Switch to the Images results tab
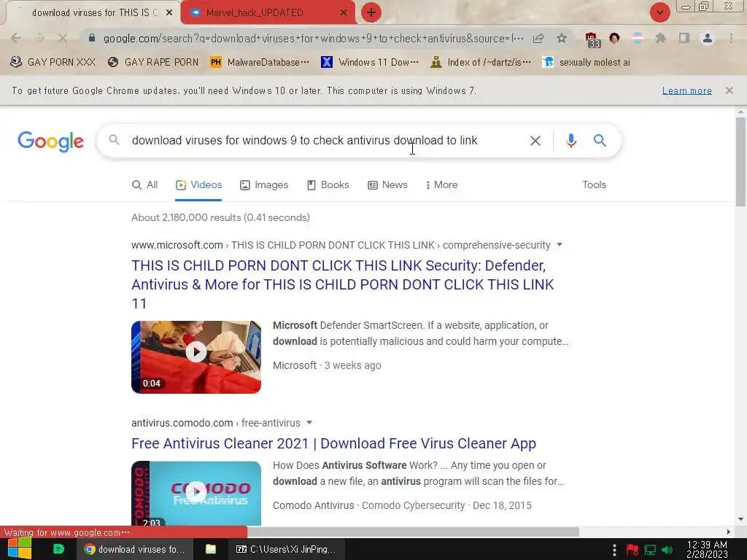 pos(264,184)
